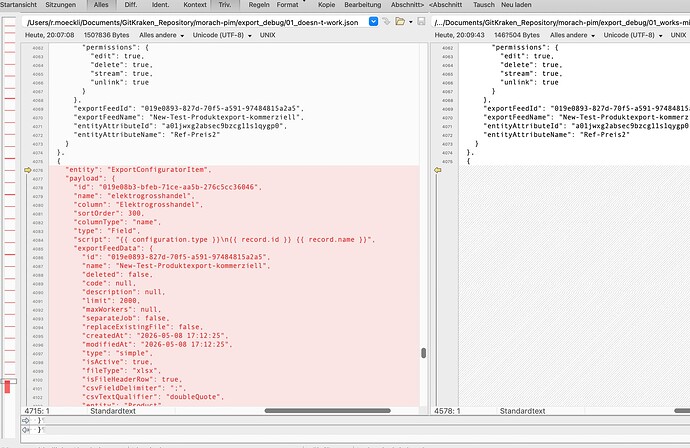Viewport: 690px width, 448px height.
Task: Click the line '"csvTextQualifier": "doubleQuote"'
Action: 153,397
